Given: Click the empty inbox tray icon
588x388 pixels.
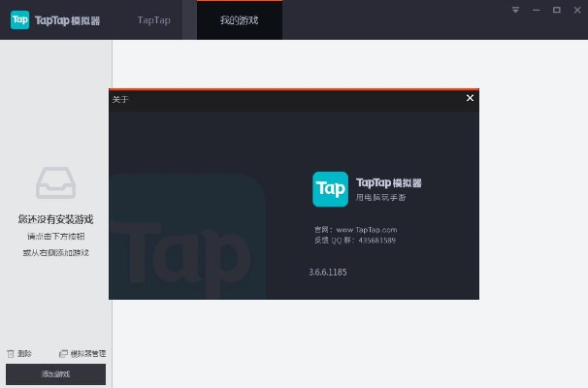Looking at the screenshot, I should pyautogui.click(x=55, y=182).
